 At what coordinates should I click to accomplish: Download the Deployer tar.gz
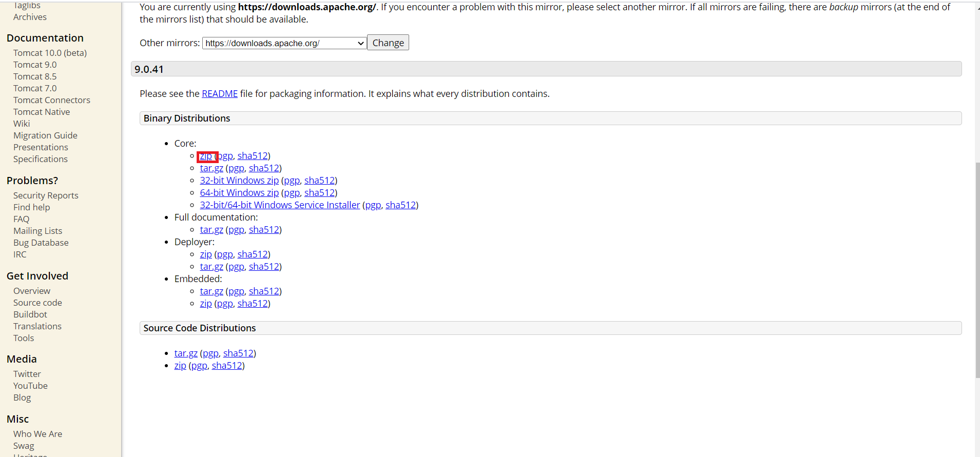[x=212, y=267]
